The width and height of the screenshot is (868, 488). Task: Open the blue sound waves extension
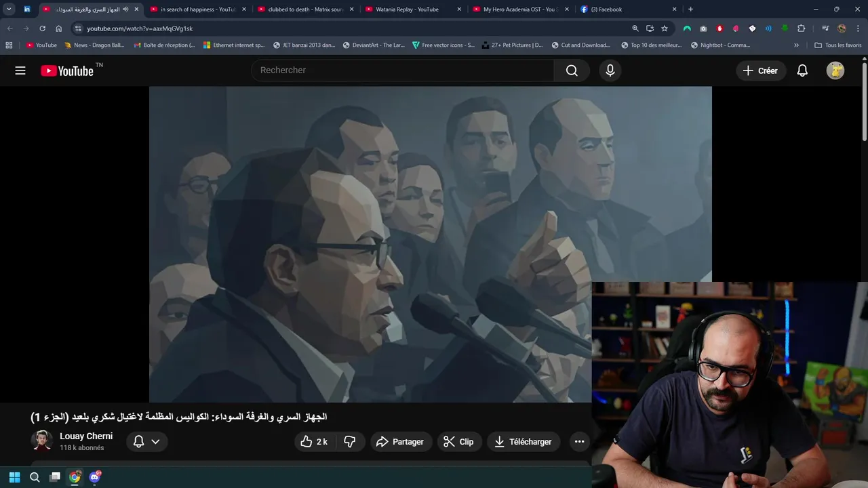[x=768, y=28]
